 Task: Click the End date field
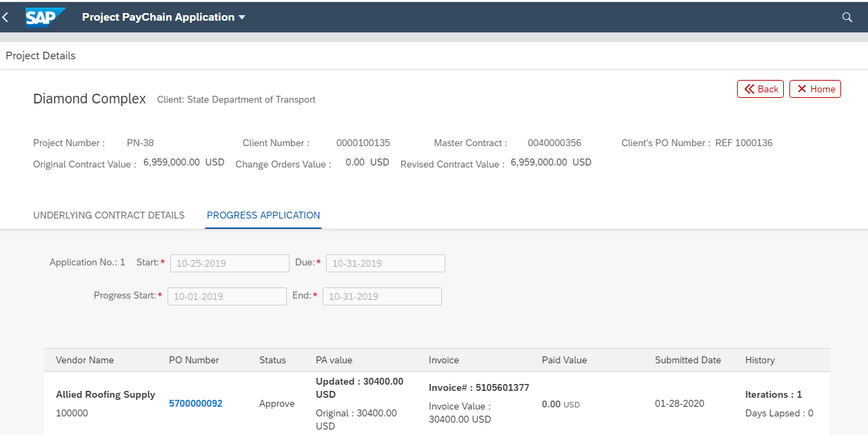(x=382, y=296)
